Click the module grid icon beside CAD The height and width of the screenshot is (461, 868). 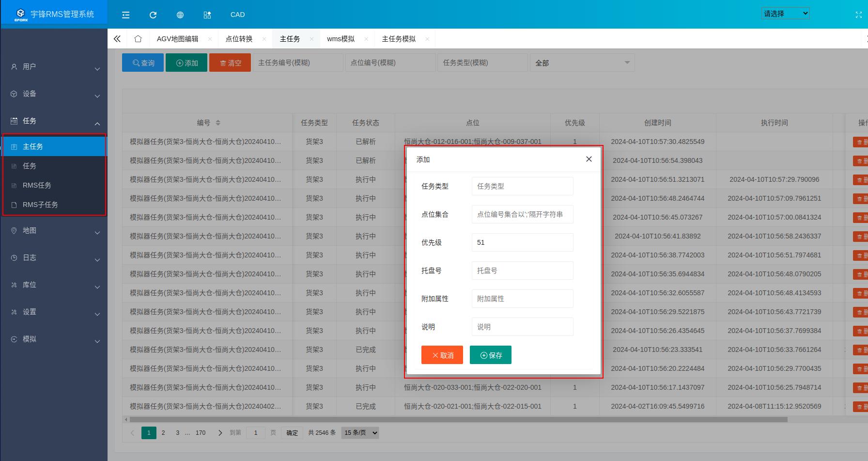(207, 15)
